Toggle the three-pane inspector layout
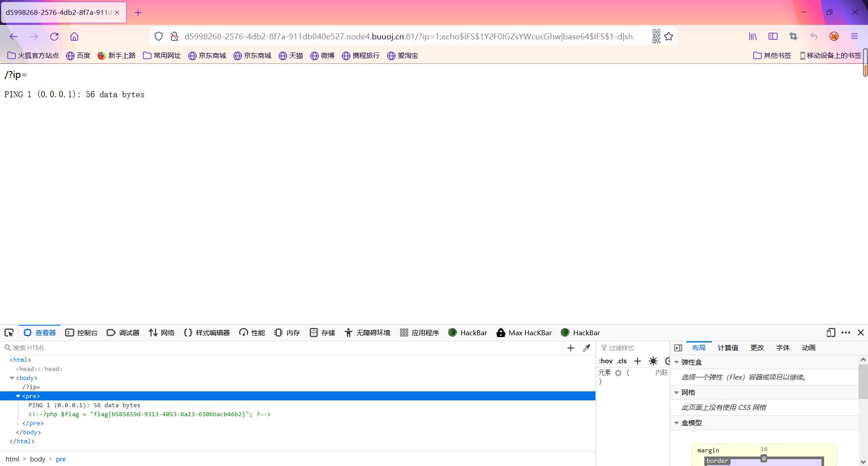The image size is (868, 466). [x=678, y=348]
